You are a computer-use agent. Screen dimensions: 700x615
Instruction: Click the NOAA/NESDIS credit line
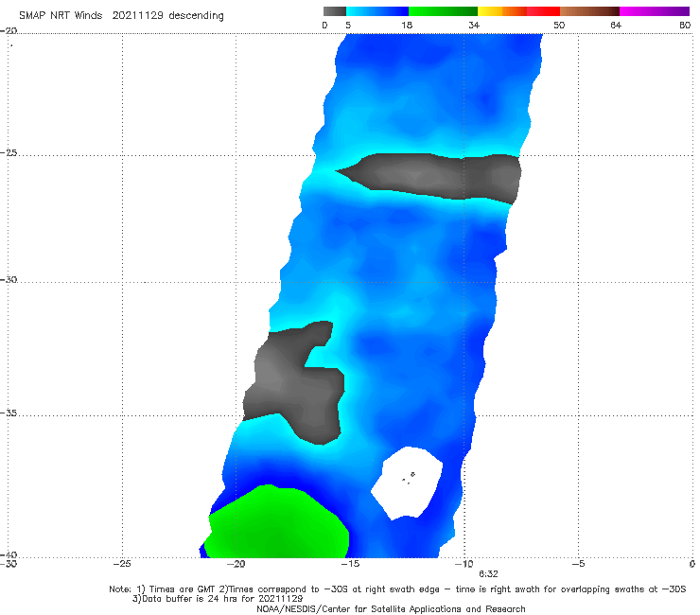tap(391, 609)
